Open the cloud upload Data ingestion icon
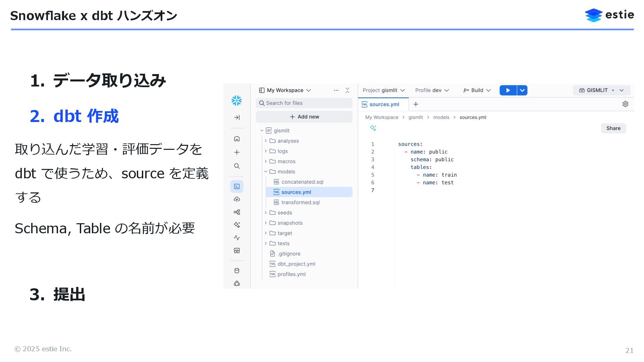The image size is (644, 362). 237,199
